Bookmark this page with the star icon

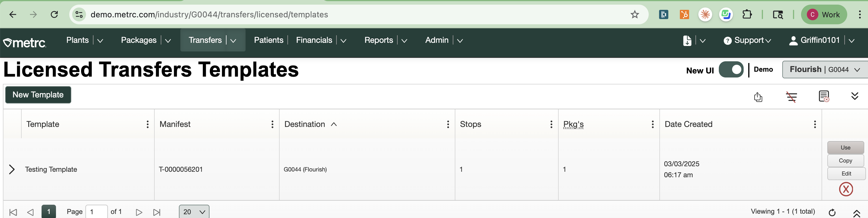click(x=635, y=14)
